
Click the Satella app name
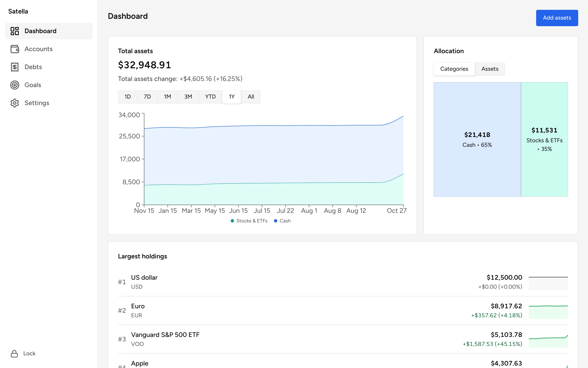[18, 11]
